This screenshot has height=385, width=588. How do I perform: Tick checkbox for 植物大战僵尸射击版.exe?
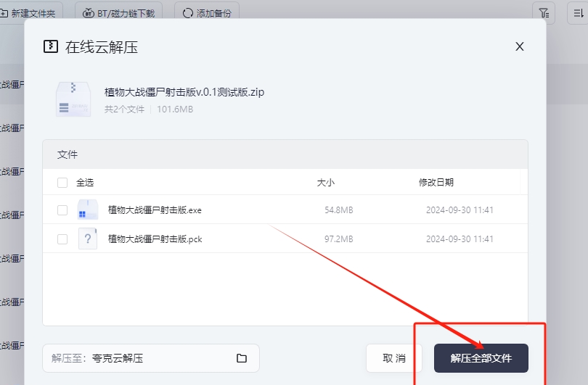(62, 210)
